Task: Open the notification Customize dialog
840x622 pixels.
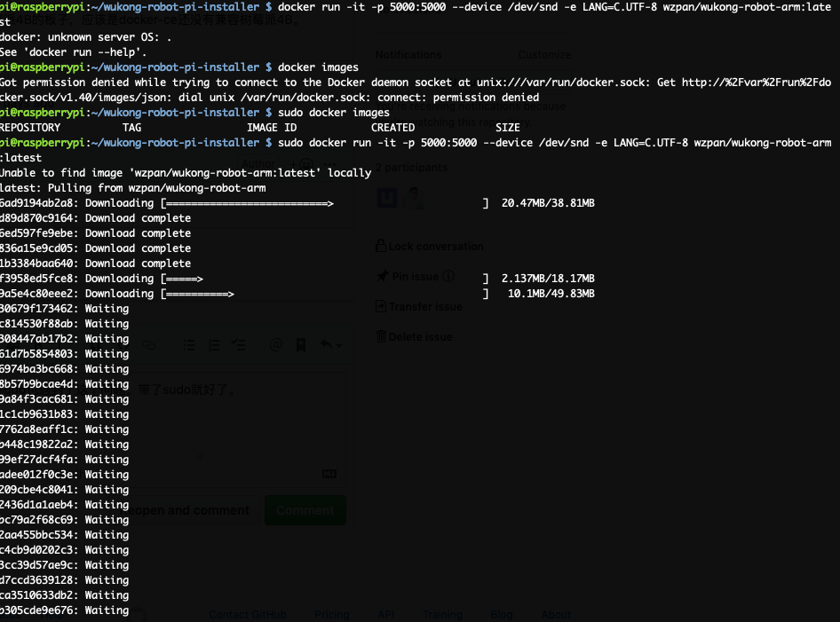Action: 544,54
